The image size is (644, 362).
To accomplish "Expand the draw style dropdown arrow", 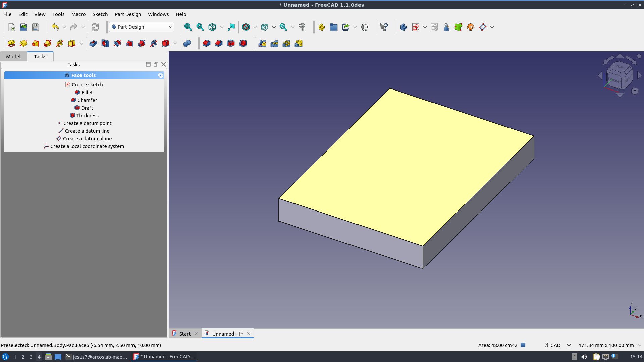I will coord(255,27).
